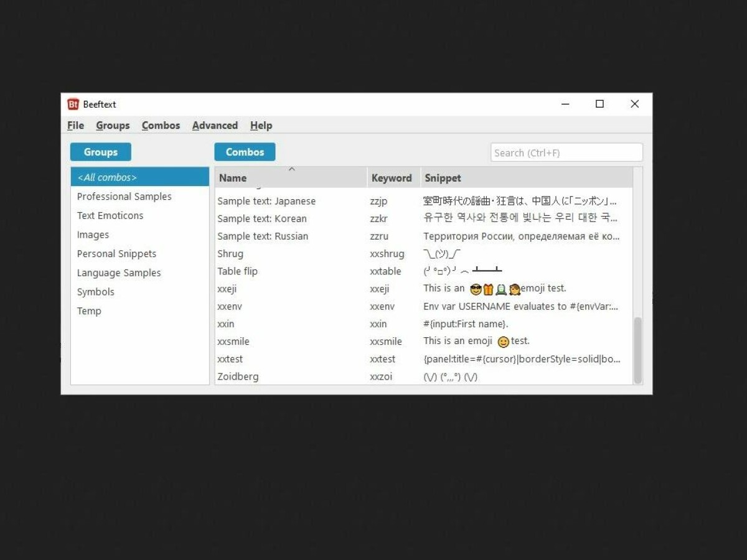
Task: Select the <All combos> group
Action: [x=106, y=177]
